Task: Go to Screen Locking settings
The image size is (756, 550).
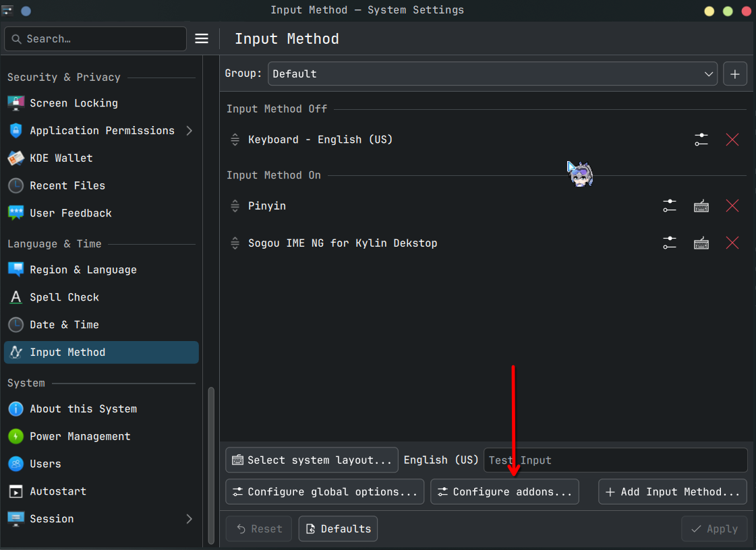Action: click(74, 103)
